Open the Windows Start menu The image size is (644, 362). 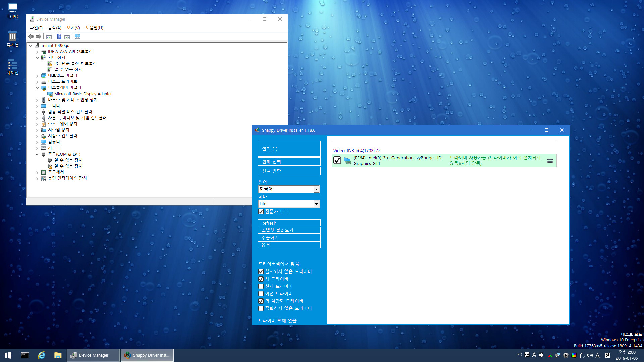pyautogui.click(x=8, y=355)
